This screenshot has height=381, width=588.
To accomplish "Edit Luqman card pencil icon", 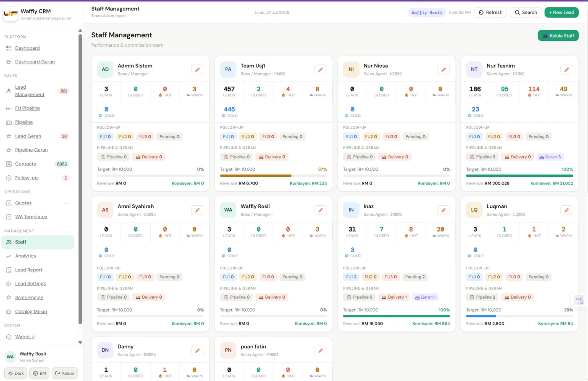I will (567, 210).
